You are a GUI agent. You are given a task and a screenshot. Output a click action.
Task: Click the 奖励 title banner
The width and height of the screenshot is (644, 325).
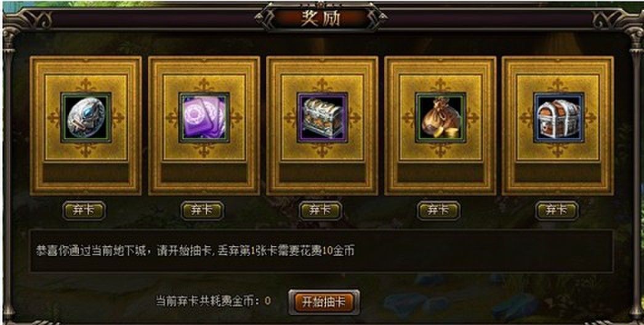[x=321, y=18]
